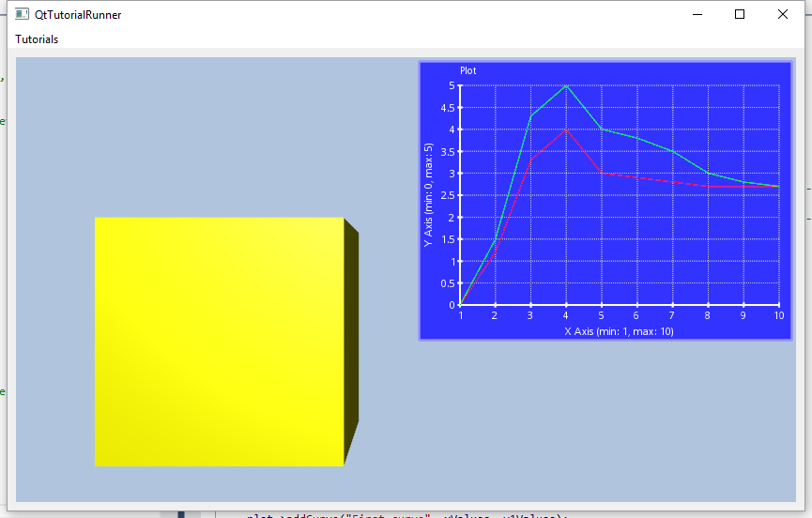
Task: Click the yellow front face of the cube
Action: coord(219,342)
